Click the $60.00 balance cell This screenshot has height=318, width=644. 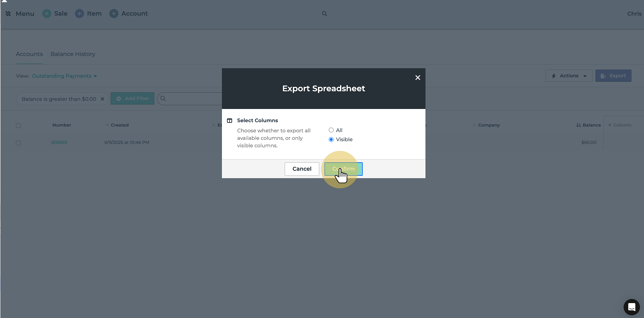(x=589, y=143)
